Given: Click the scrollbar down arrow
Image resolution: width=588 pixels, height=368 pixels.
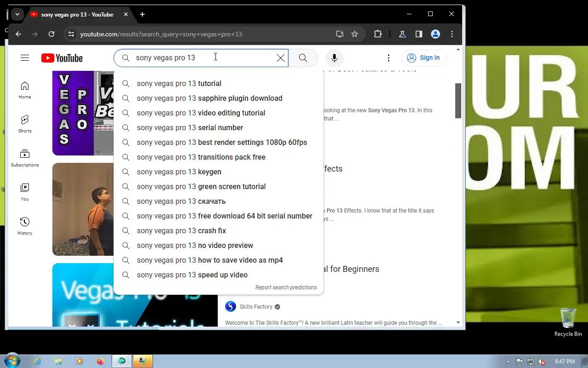Looking at the screenshot, I should click(x=458, y=323).
